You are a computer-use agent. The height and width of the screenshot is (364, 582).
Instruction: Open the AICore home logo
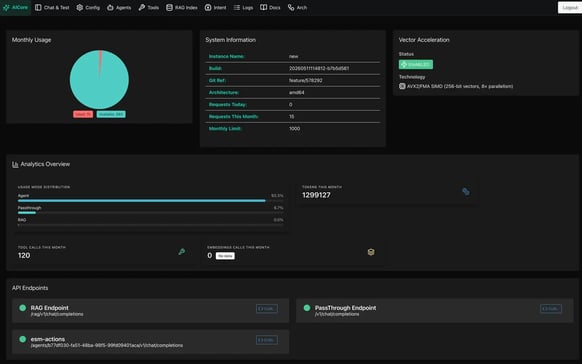[x=15, y=7]
